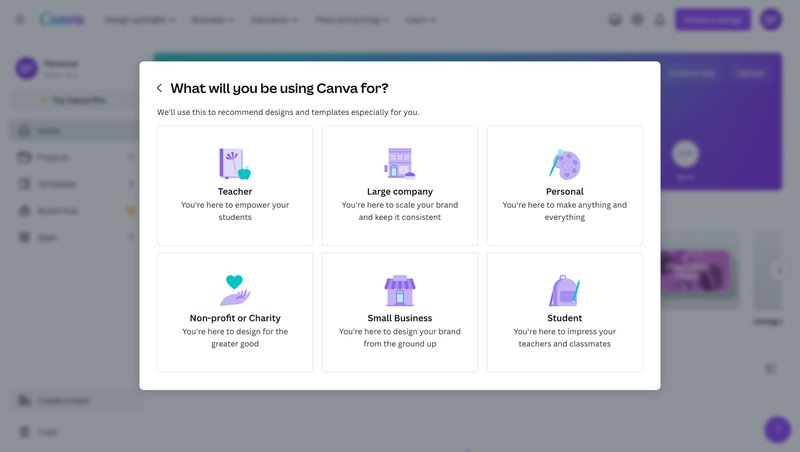Open Trash in the left sidebar
This screenshot has width=800, height=452.
coord(48,432)
